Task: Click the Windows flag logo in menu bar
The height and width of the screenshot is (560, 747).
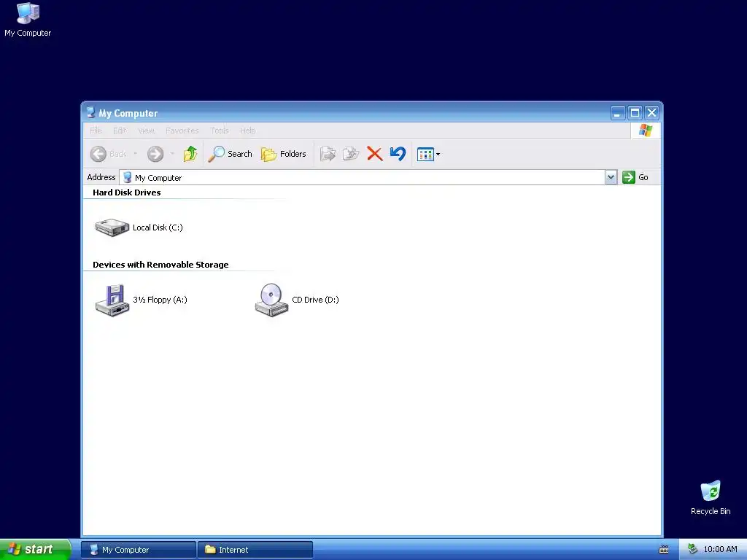Action: point(646,130)
